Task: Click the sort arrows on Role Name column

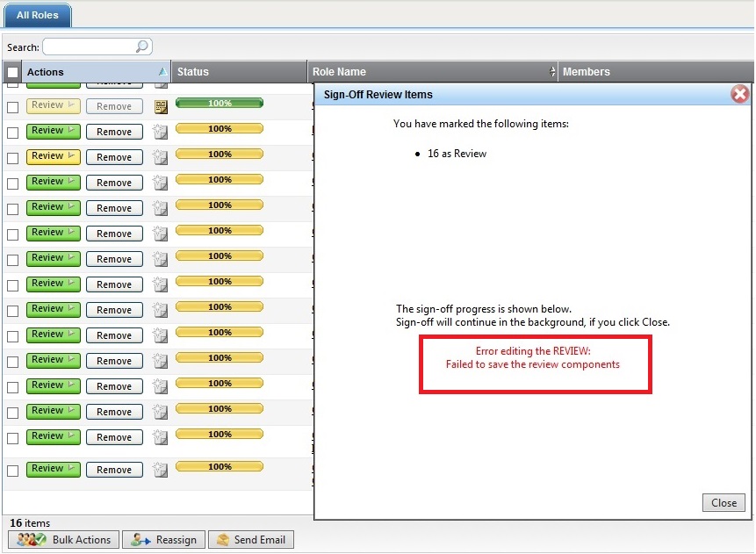Action: point(552,72)
